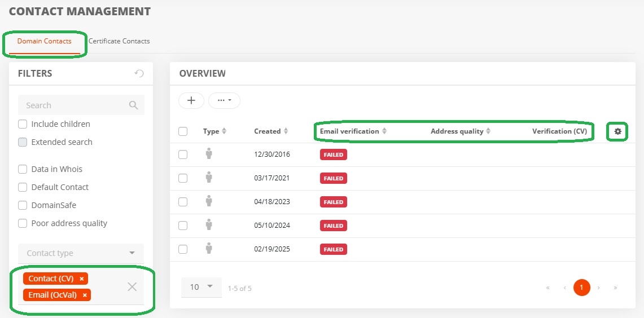Click the 02/19/2025 created date
Screen dimensions: 644x318
tap(272, 249)
